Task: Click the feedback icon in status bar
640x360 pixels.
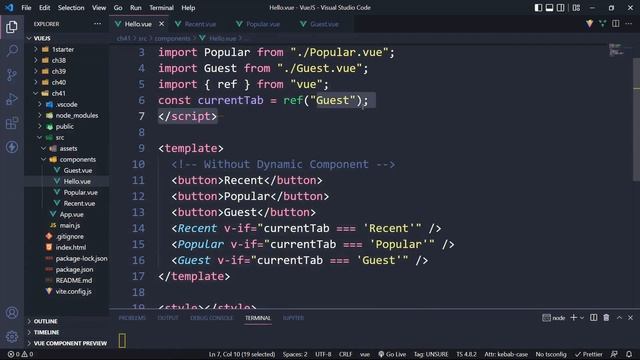Action: [614, 354]
